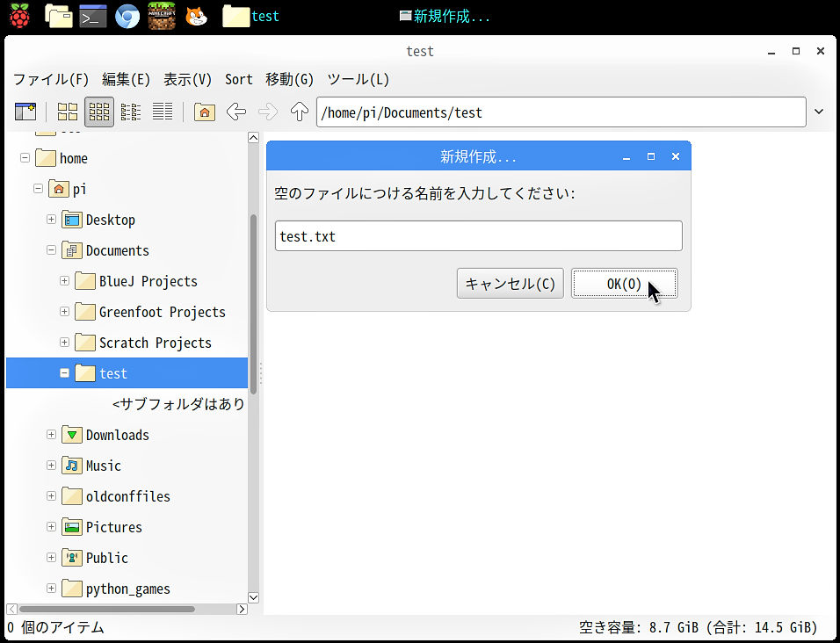Switch to large icon view
The width and height of the screenshot is (840, 643).
point(68,112)
